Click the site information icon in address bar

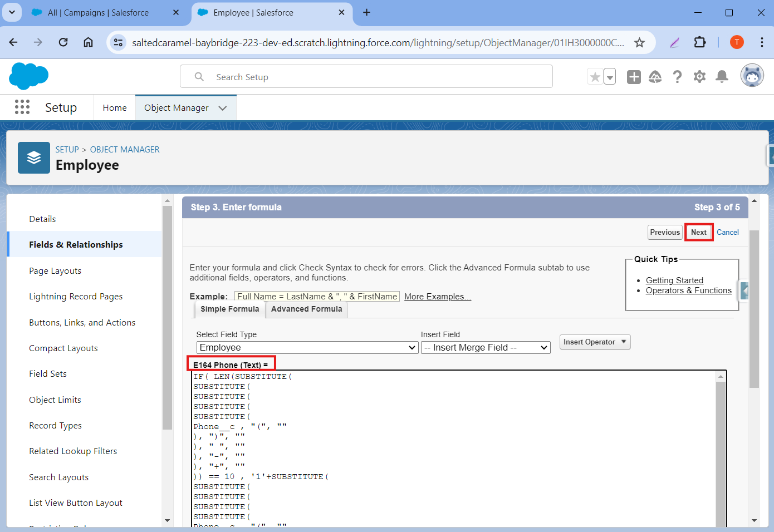tap(118, 42)
